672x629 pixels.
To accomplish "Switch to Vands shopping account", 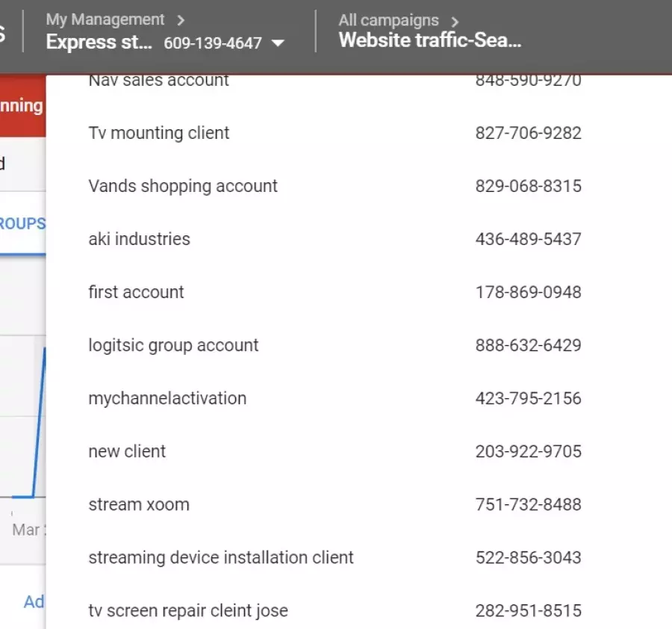I will click(183, 186).
